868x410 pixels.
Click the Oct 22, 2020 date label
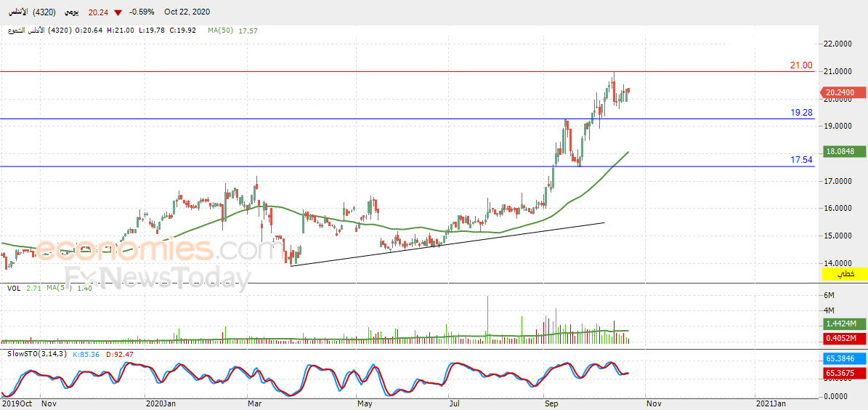pos(187,12)
